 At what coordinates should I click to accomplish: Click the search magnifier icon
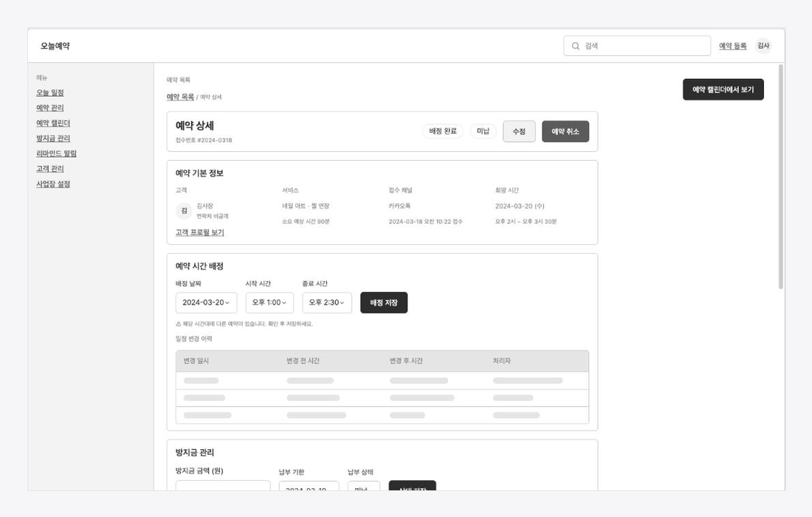[x=575, y=46]
